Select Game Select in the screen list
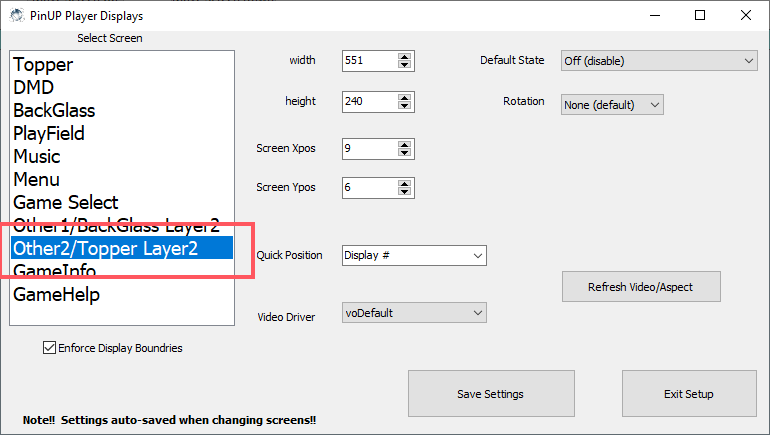This screenshot has height=435, width=770. (66, 203)
